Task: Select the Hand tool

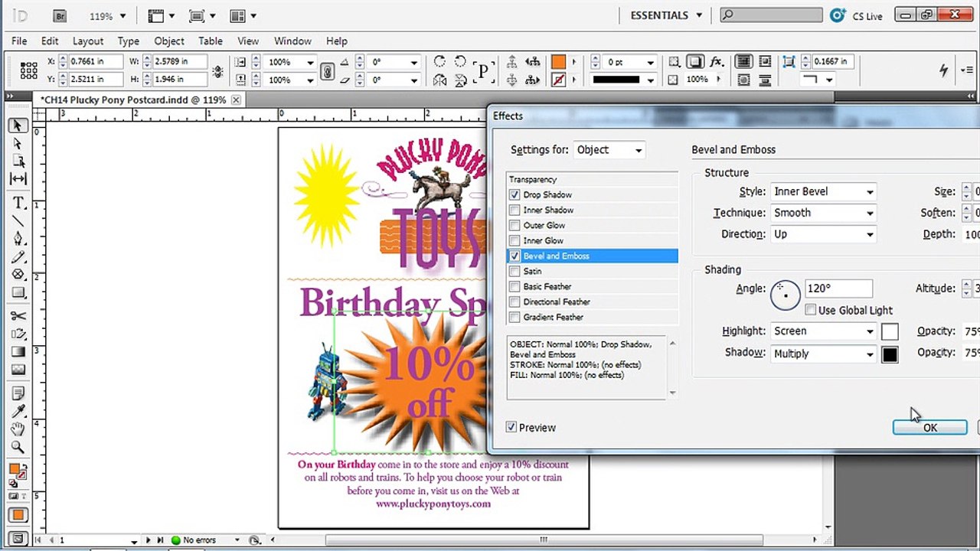Action: [x=18, y=429]
